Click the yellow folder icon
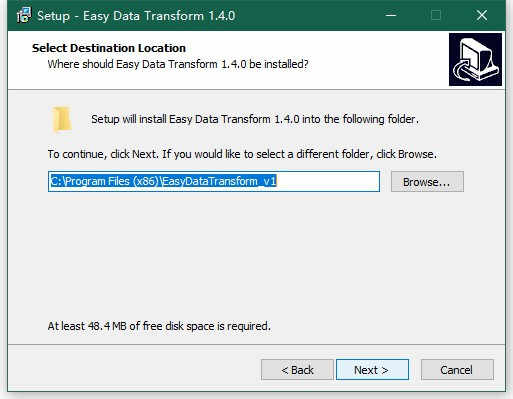This screenshot has height=399, width=513. tap(62, 120)
